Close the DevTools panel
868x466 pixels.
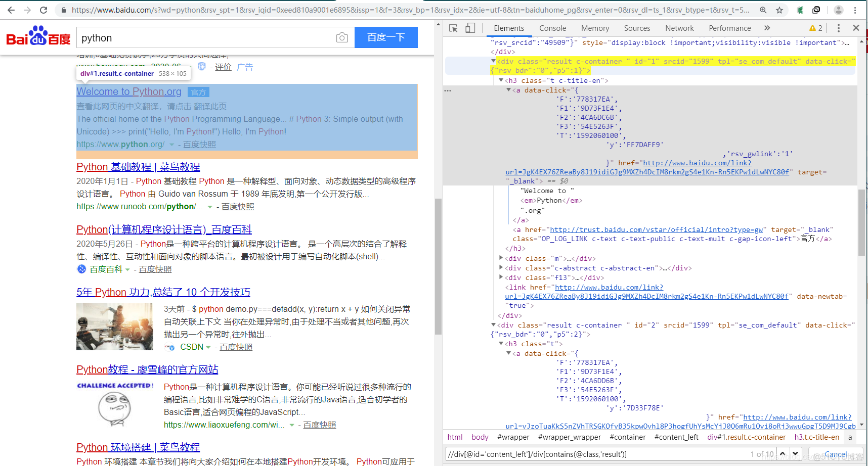856,28
